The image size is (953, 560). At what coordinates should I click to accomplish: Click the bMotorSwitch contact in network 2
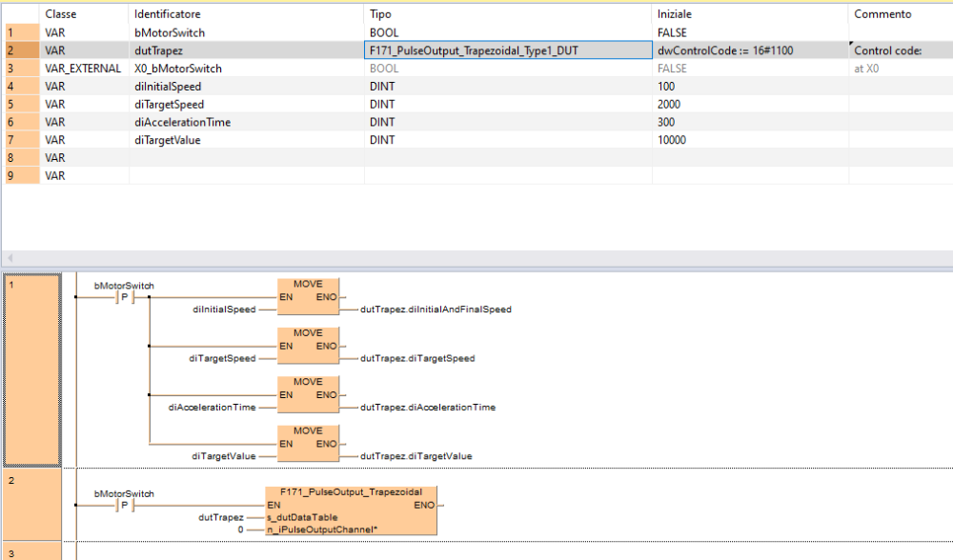point(124,505)
